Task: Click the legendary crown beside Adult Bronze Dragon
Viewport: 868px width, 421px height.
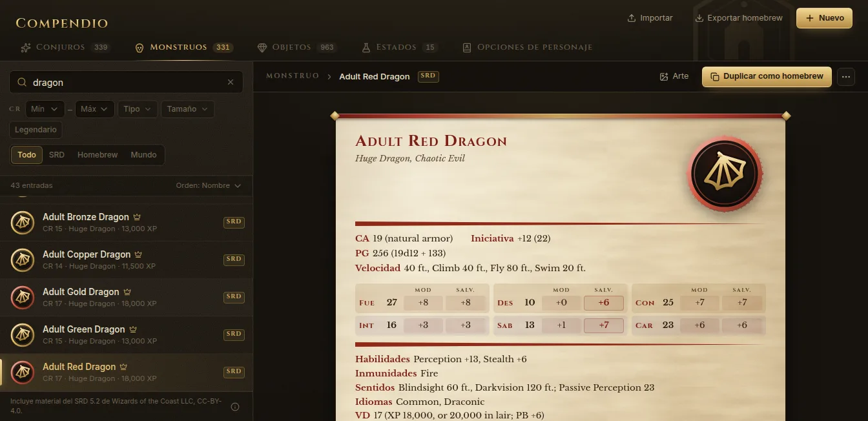Action: 137,217
